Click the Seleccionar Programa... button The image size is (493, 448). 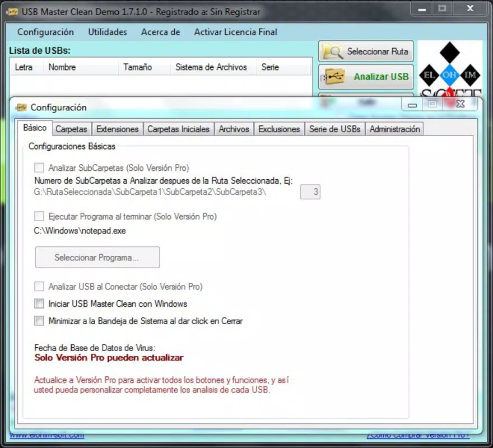(97, 257)
